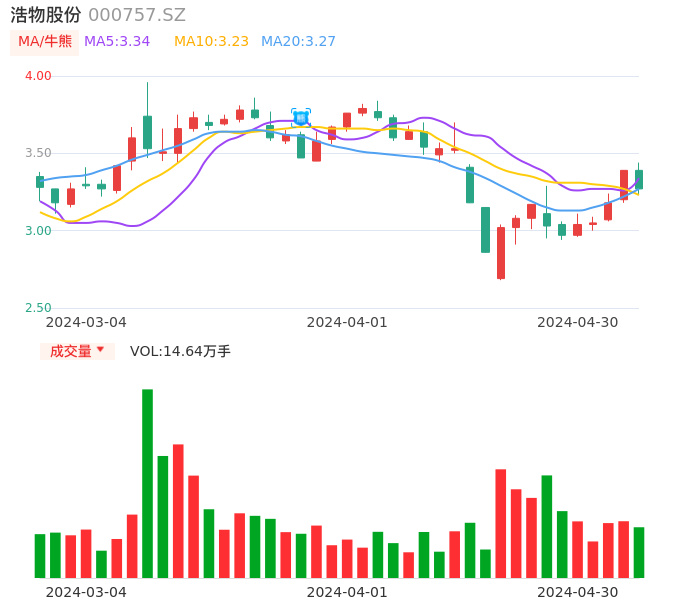Screen dimensions: 686x606
Task: Click the VOL:14.64万手 volume readout
Action: (x=180, y=351)
